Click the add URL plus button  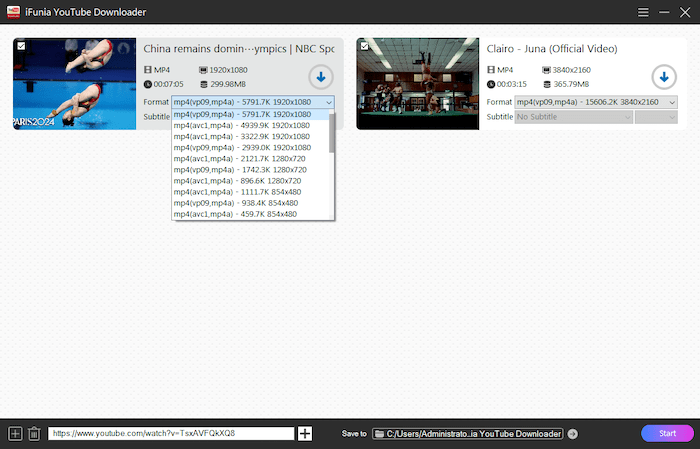coord(306,433)
